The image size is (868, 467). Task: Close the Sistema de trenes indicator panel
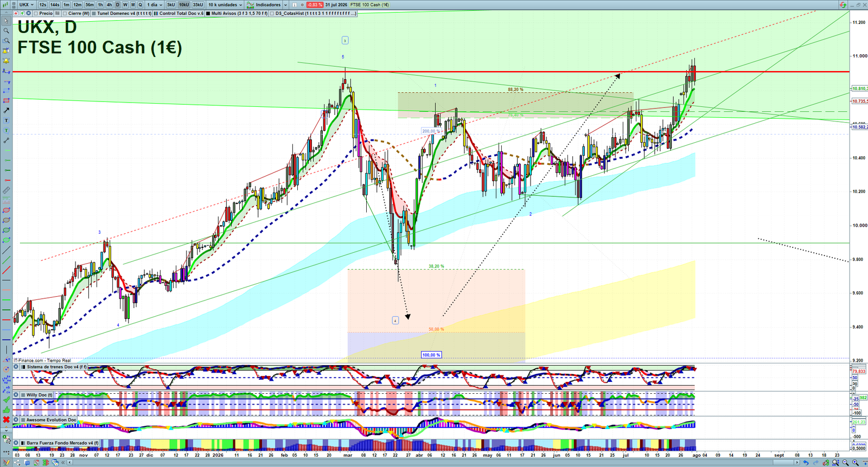(16, 367)
